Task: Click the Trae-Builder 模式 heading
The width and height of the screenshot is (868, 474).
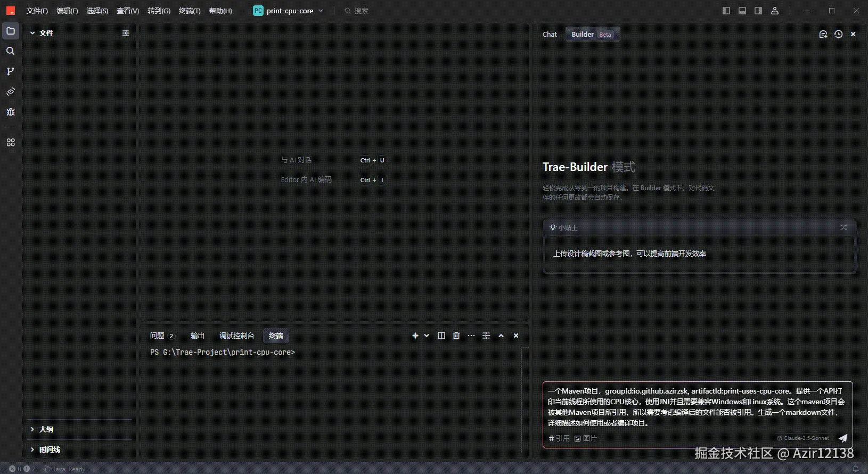Action: (589, 167)
